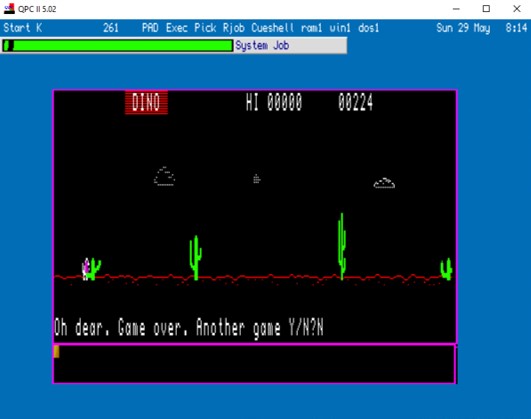
Task: Click the red DINO title badge
Action: (146, 102)
